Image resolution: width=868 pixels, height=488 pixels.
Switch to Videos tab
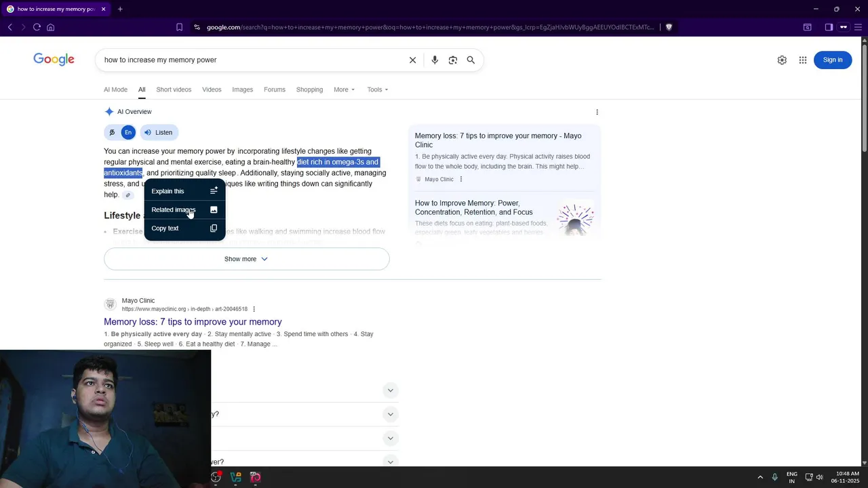212,89
